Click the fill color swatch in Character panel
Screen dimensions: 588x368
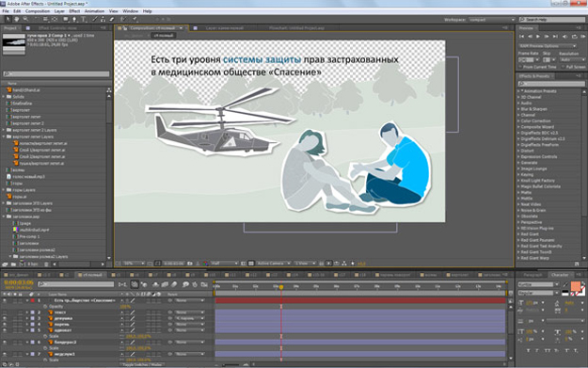(x=575, y=286)
